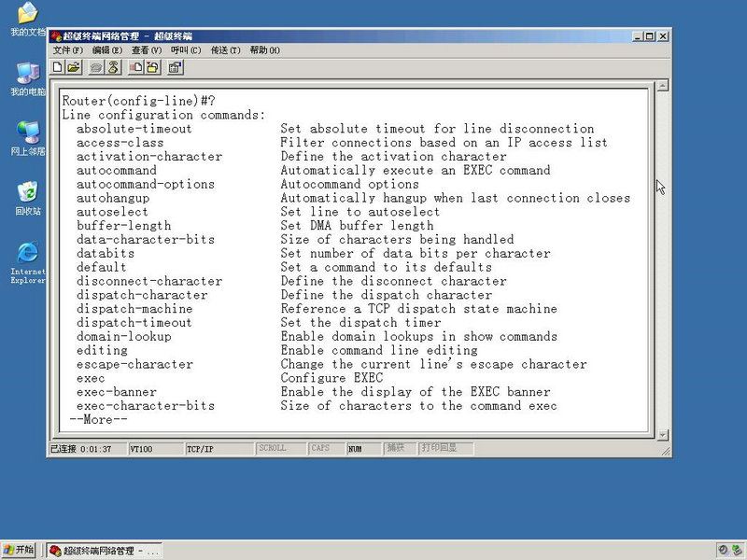This screenshot has width=747, height=560.
Task: Click the CAPS status indicator
Action: click(x=327, y=448)
